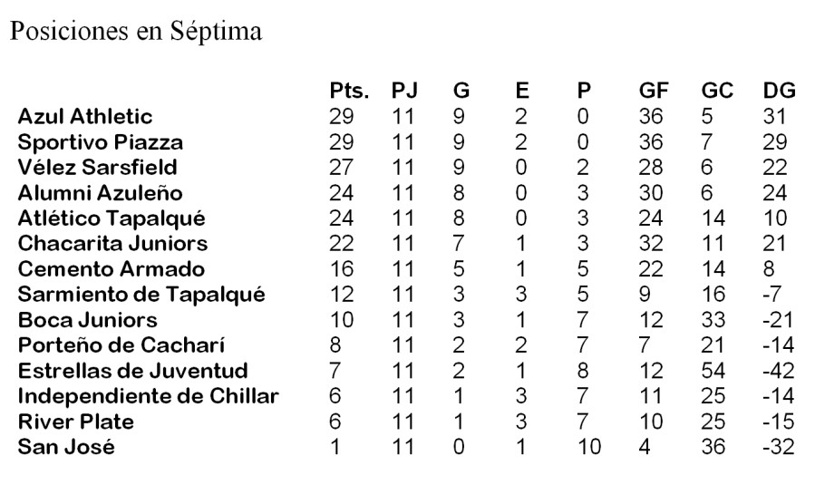
Task: Click the Alumni Azuleño team name
Action: pyautogui.click(x=100, y=193)
